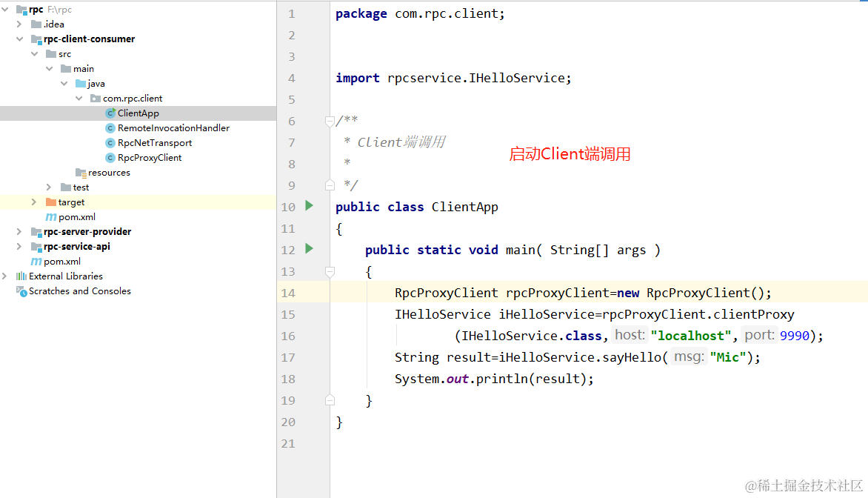Click the "Mic" string argument
868x498 pixels.
pos(728,357)
